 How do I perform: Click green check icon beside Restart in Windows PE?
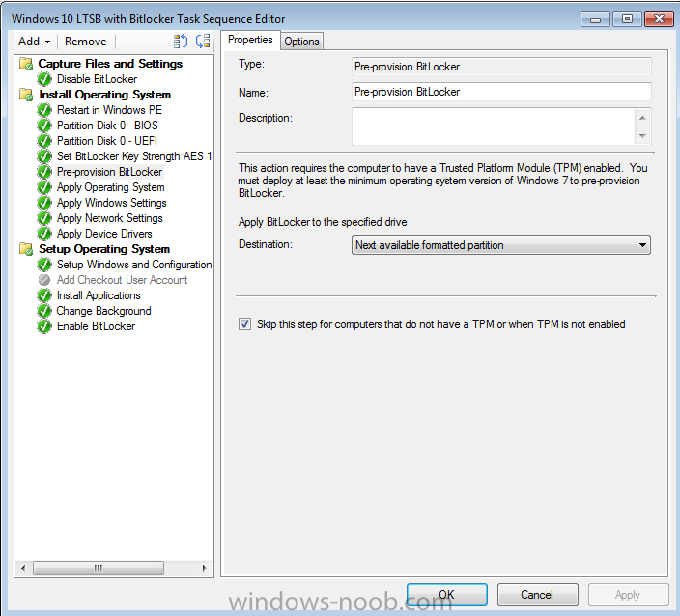44,110
